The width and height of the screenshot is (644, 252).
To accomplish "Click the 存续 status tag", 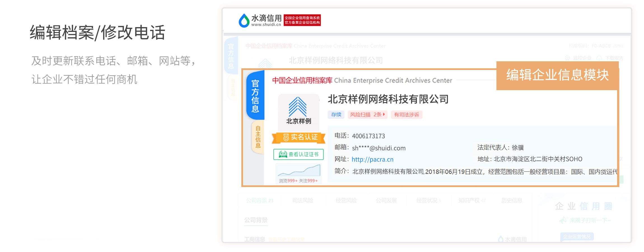I will tap(336, 115).
